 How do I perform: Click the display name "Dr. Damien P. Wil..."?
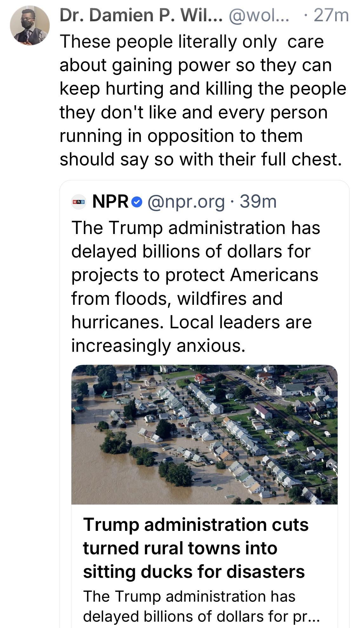coord(141,16)
